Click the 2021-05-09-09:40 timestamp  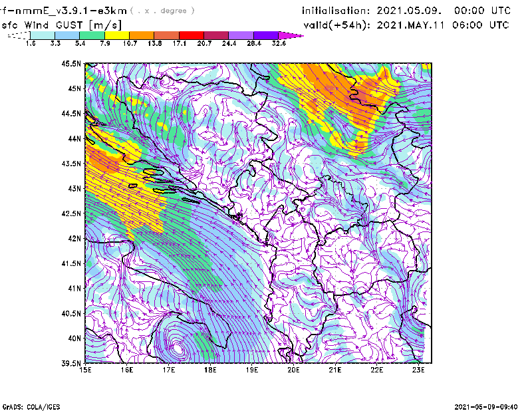point(486,407)
